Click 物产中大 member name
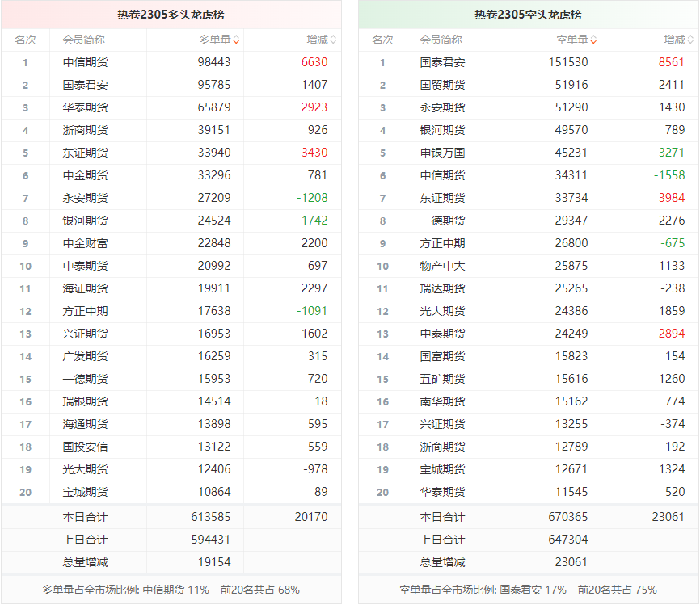The height and width of the screenshot is (605, 700). point(442,266)
